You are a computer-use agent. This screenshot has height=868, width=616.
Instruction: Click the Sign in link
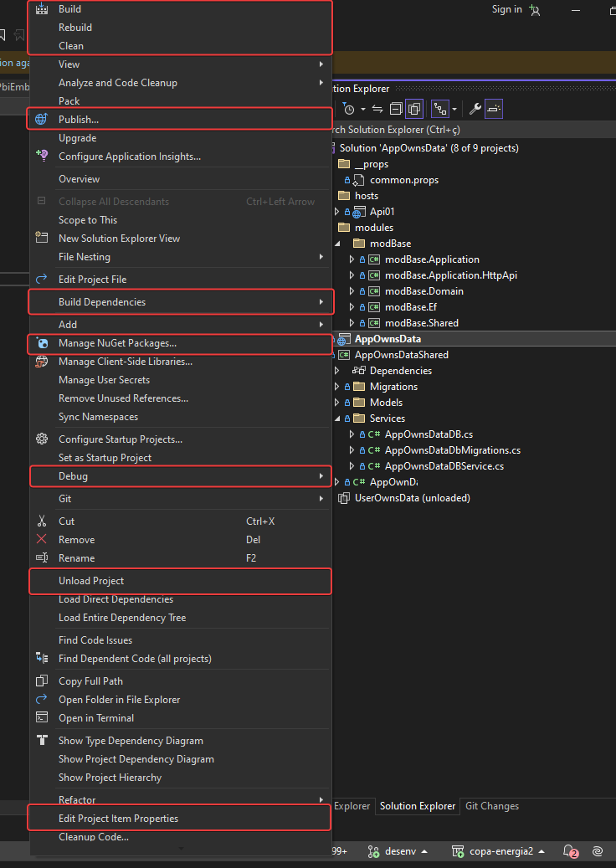[x=506, y=9]
